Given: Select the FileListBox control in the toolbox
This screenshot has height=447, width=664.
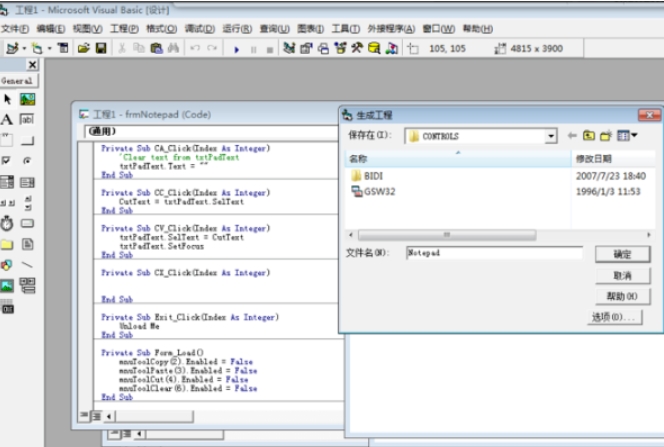Looking at the screenshot, I should 28,244.
